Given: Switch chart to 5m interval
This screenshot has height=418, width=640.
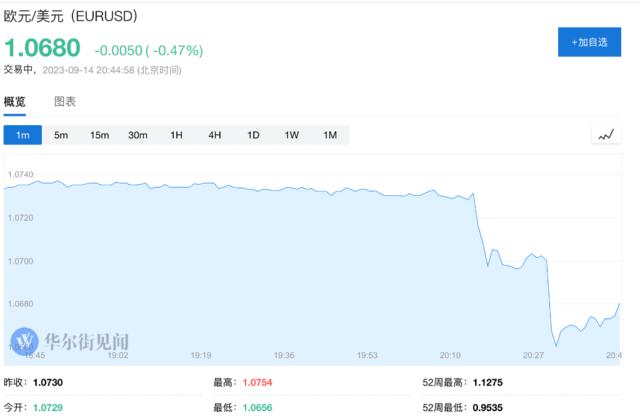Looking at the screenshot, I should (x=61, y=135).
